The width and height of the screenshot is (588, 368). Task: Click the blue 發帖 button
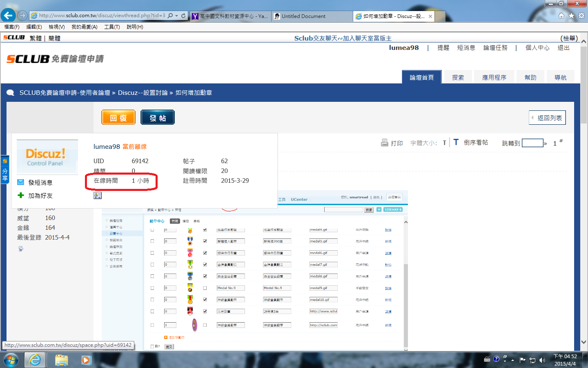click(158, 118)
